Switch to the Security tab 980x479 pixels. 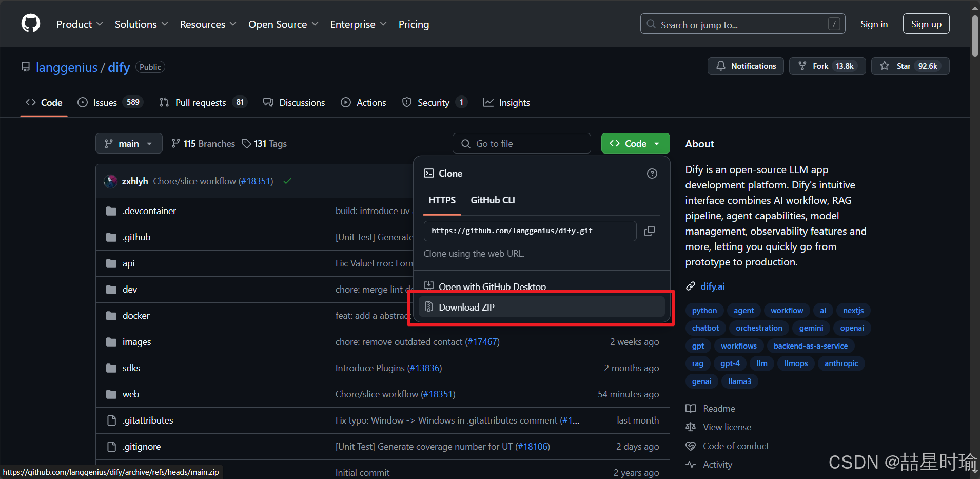[x=435, y=103]
